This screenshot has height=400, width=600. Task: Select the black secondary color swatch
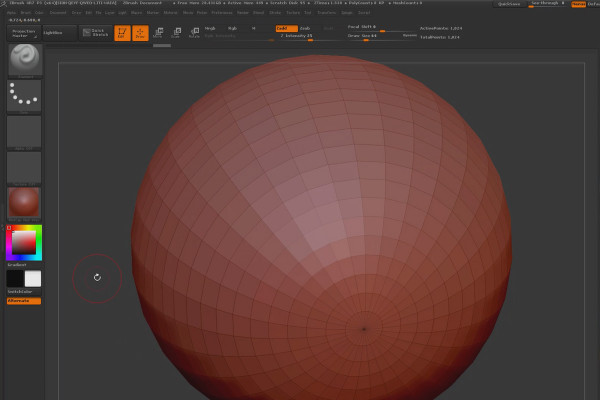[15, 279]
